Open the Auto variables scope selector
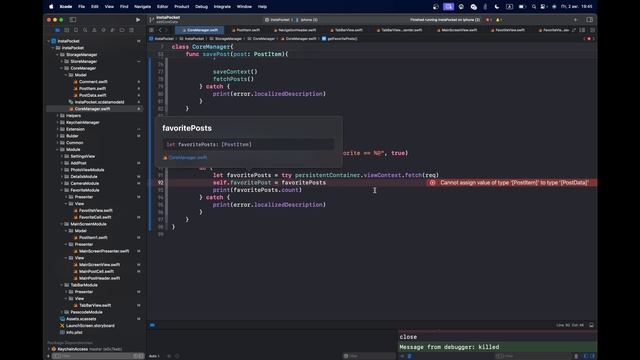The image size is (640, 360). pos(155,356)
